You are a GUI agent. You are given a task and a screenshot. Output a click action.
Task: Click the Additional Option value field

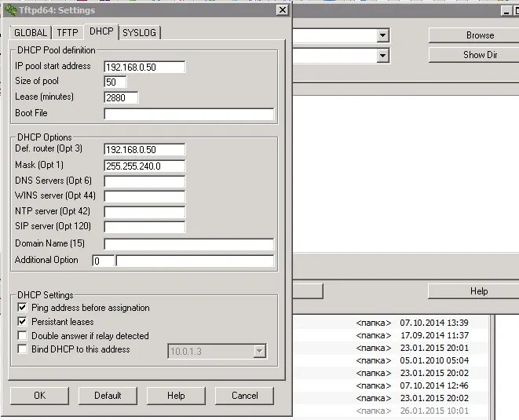(x=195, y=261)
